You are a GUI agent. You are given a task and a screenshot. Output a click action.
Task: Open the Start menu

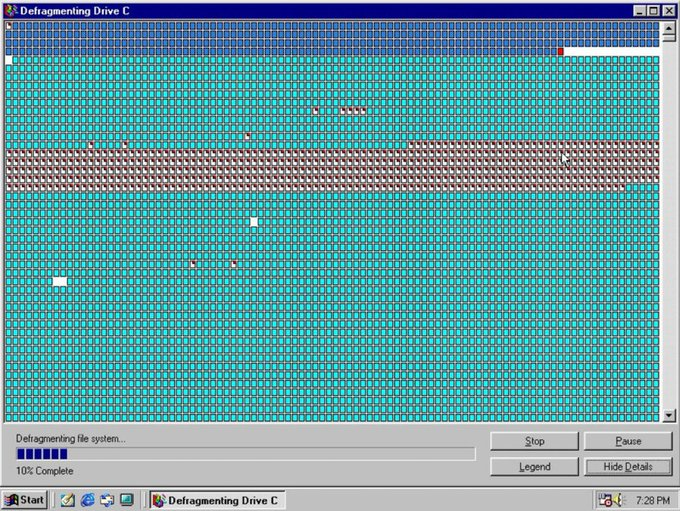[24, 500]
